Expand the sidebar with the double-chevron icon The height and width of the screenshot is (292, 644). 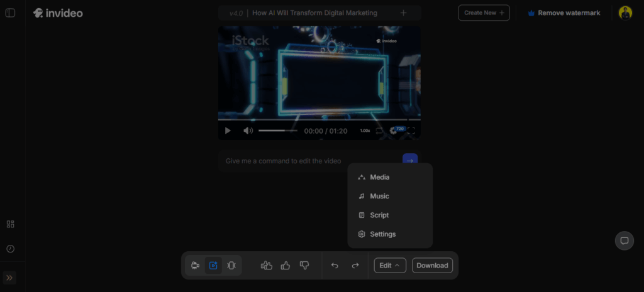[10, 278]
